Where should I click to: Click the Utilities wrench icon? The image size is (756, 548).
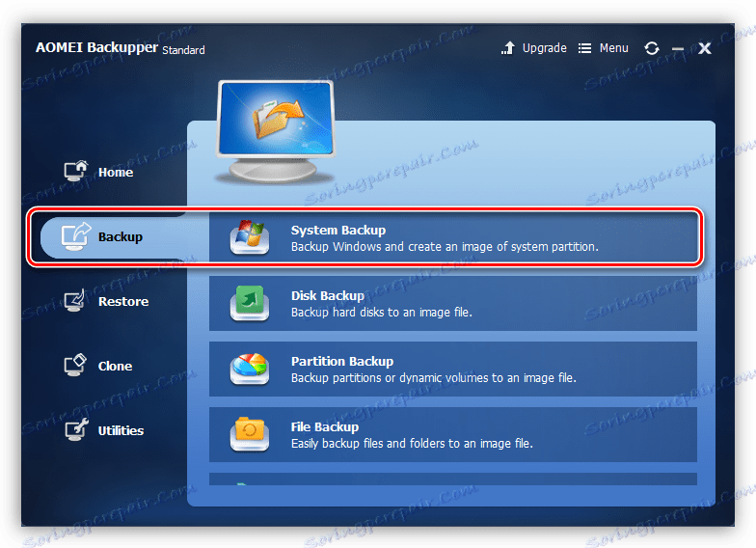pyautogui.click(x=77, y=429)
